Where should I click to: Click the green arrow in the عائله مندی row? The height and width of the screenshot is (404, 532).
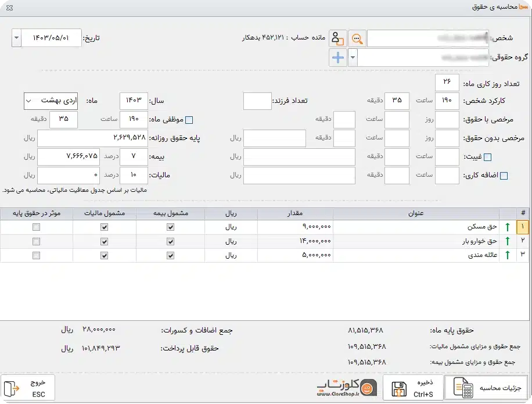click(x=508, y=255)
